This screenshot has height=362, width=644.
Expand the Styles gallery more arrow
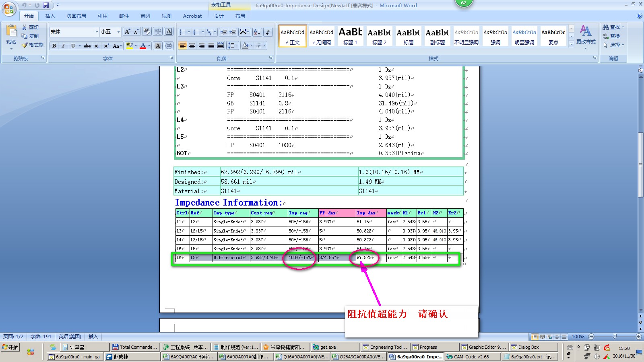click(x=571, y=44)
